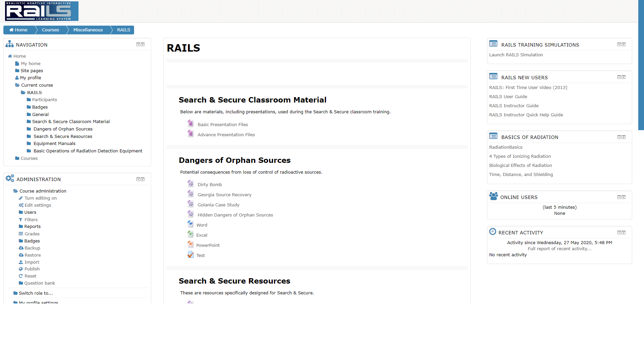Launch RAILS Simulation link

516,55
